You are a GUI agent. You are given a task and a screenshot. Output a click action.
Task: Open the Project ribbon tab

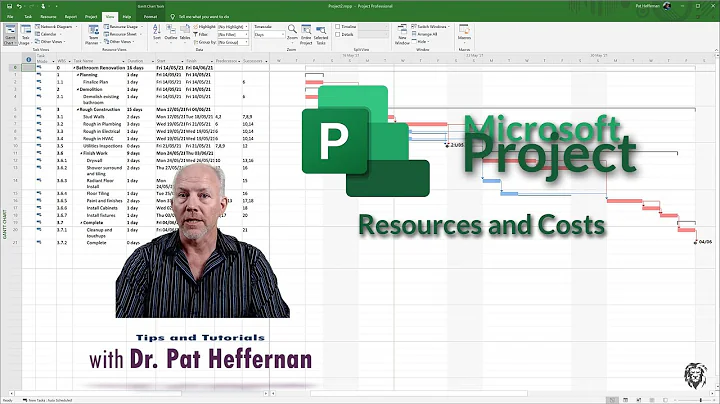tap(91, 17)
